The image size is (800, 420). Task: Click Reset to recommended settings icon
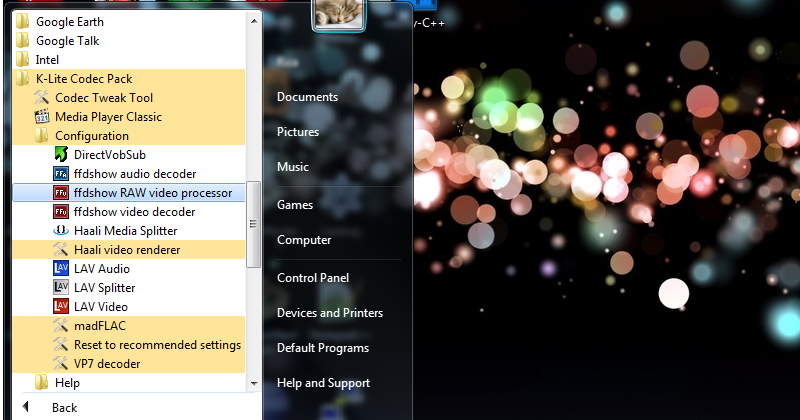point(61,344)
